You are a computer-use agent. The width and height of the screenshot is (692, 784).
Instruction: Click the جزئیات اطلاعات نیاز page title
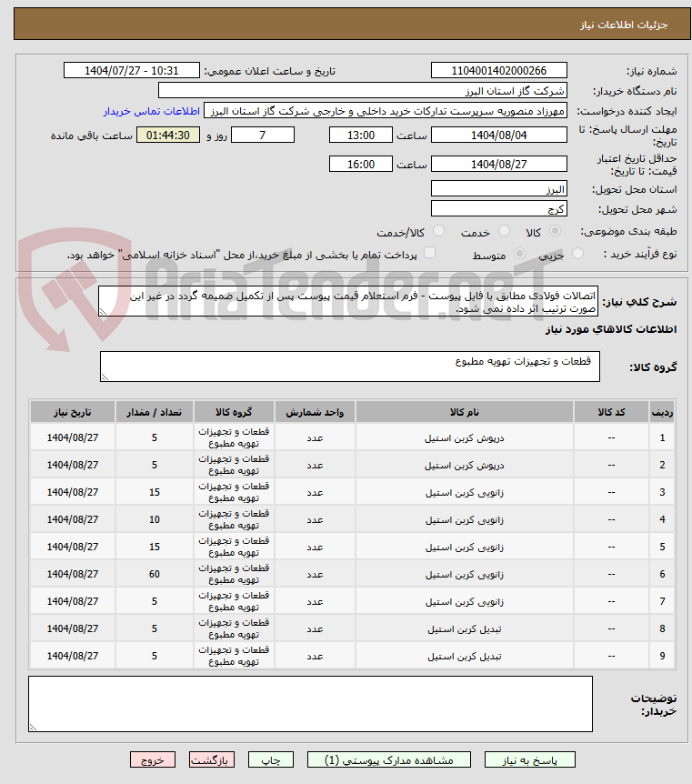(624, 25)
